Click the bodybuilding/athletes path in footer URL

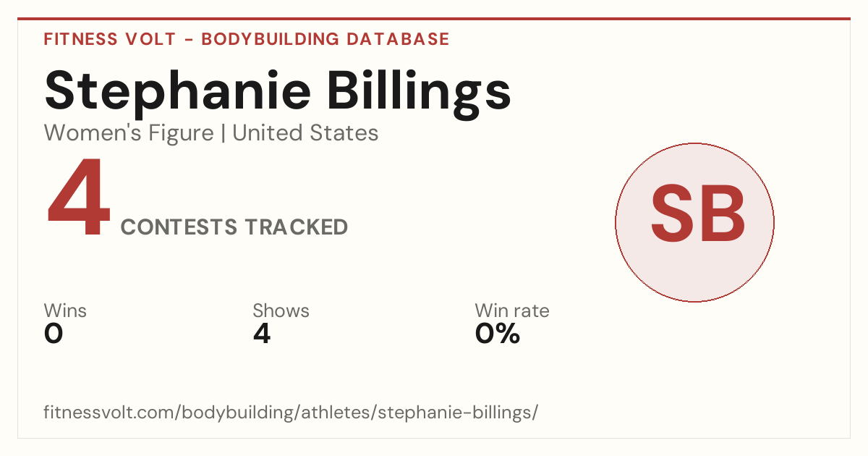[x=277, y=413]
